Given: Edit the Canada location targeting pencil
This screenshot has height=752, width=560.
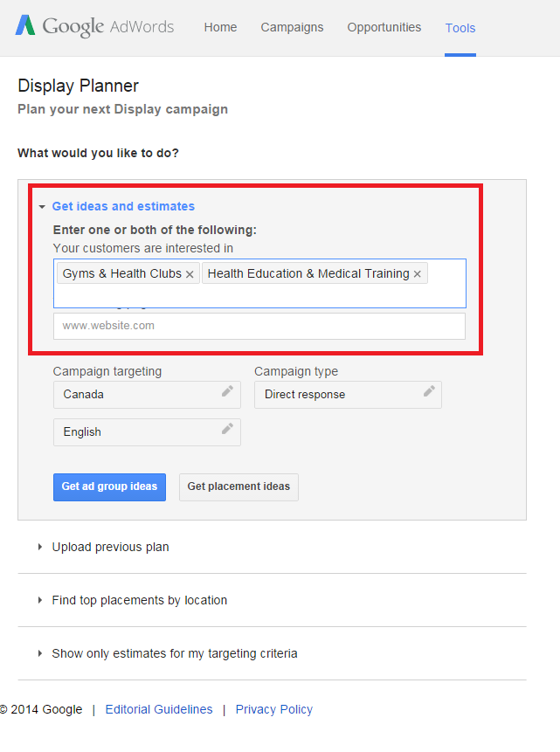Looking at the screenshot, I should 227,391.
